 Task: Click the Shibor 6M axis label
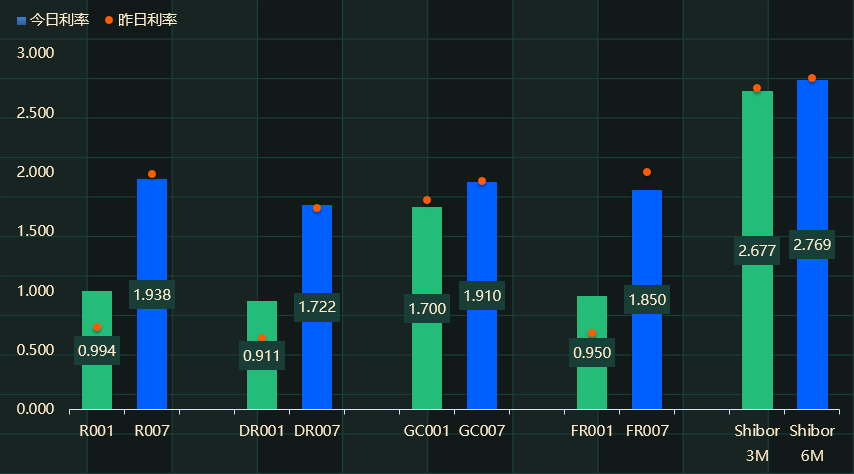[x=812, y=443]
